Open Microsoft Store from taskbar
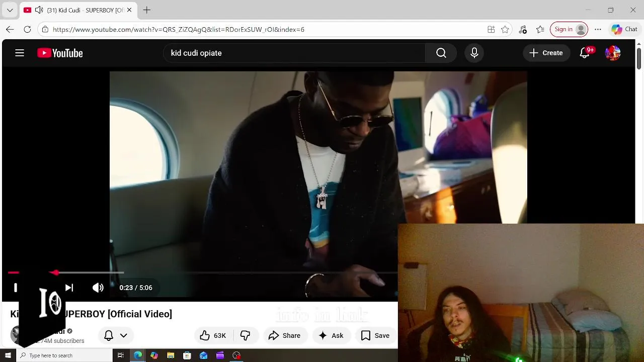 click(187, 355)
